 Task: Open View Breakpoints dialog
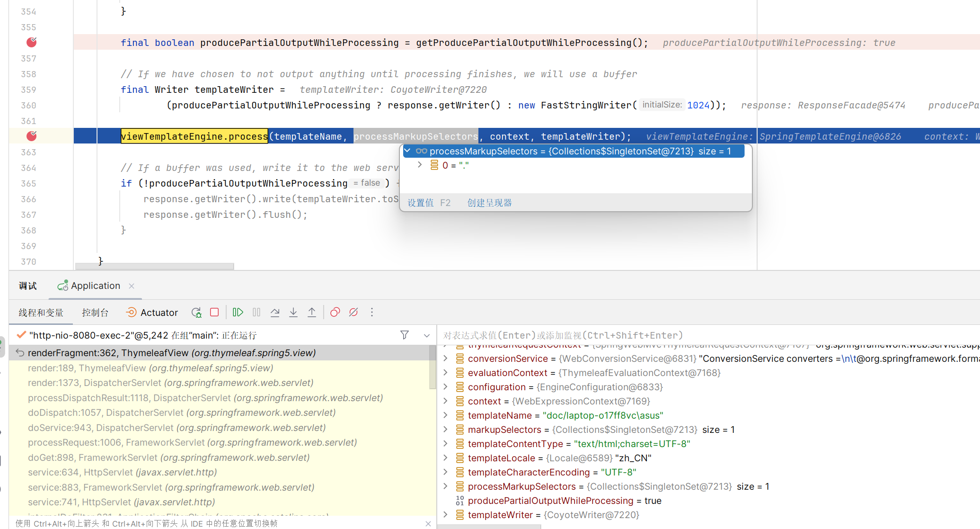(335, 313)
